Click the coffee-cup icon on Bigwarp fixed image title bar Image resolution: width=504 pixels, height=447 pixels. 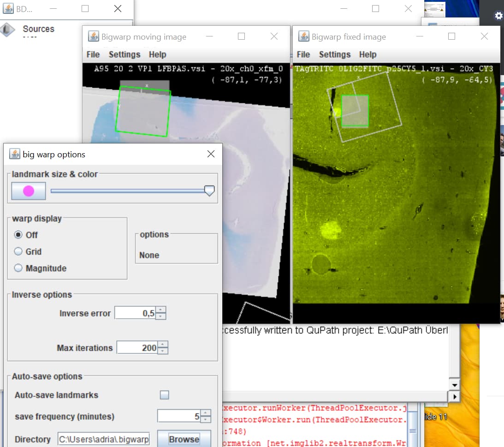coord(304,36)
